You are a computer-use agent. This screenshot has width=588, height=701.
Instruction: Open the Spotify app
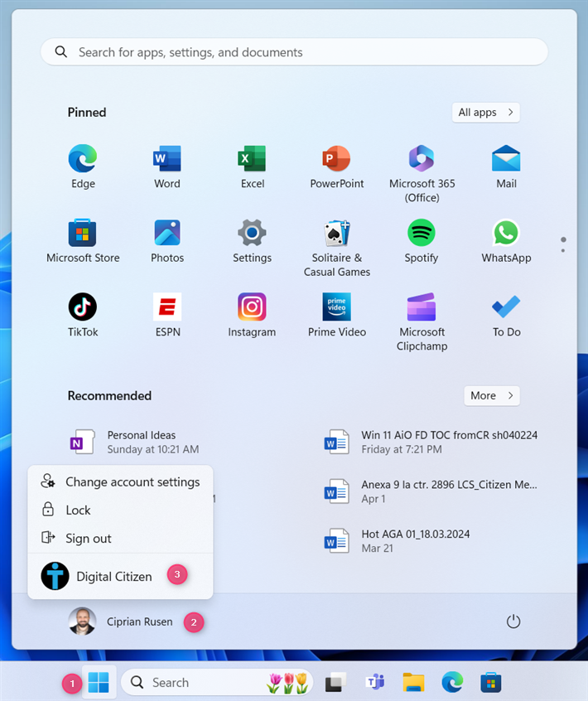click(422, 240)
